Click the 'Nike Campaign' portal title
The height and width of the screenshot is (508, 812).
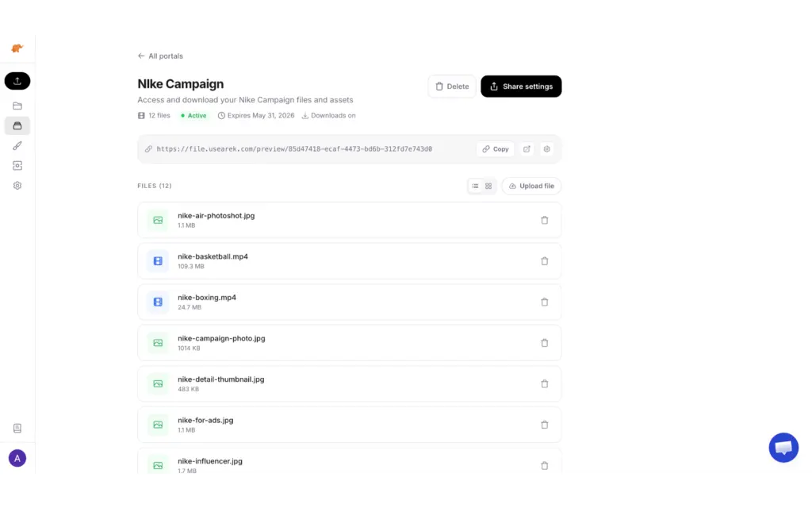point(180,84)
